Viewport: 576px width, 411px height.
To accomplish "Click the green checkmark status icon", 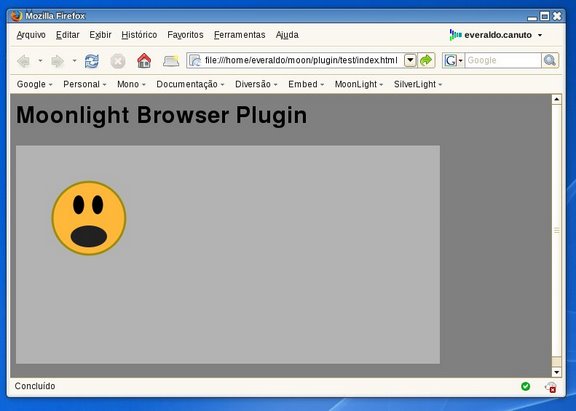I will coord(526,386).
